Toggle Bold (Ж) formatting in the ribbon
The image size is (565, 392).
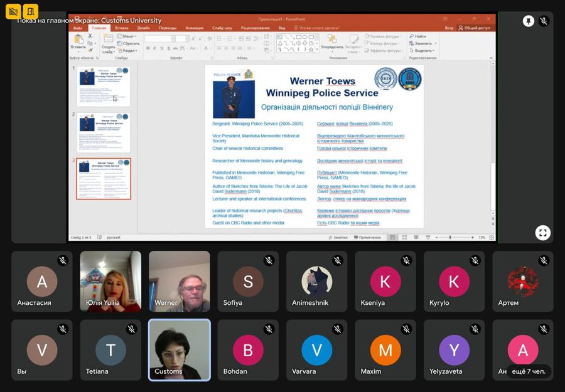[x=148, y=48]
